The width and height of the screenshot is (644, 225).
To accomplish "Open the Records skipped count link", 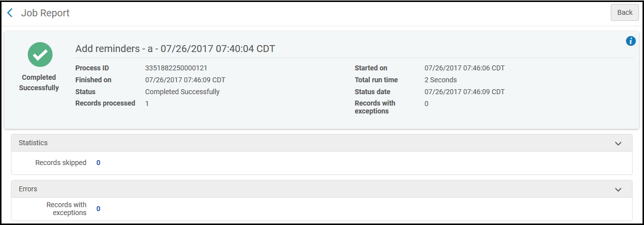I will pos(98,163).
